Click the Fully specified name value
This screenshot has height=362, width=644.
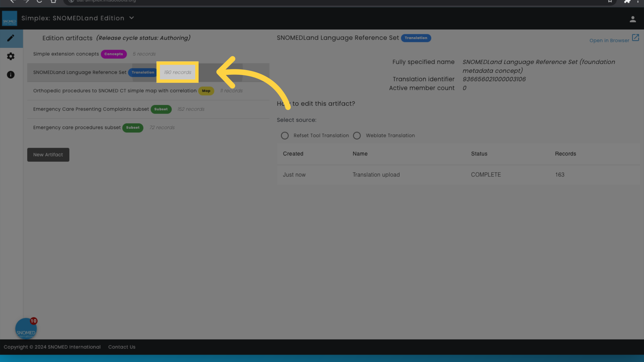pyautogui.click(x=539, y=66)
